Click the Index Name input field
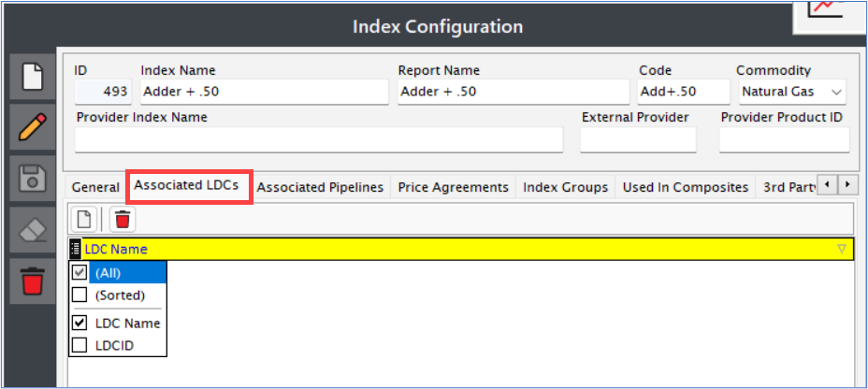The height and width of the screenshot is (389, 868). 265,92
